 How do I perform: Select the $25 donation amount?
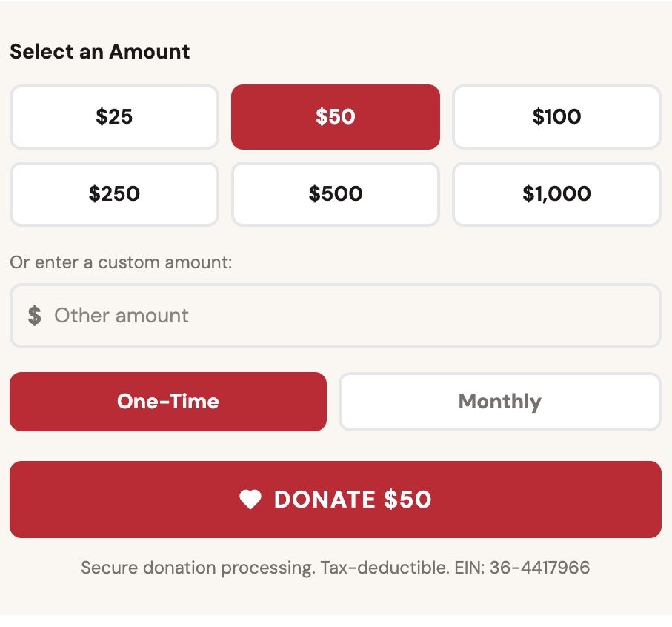point(114,117)
